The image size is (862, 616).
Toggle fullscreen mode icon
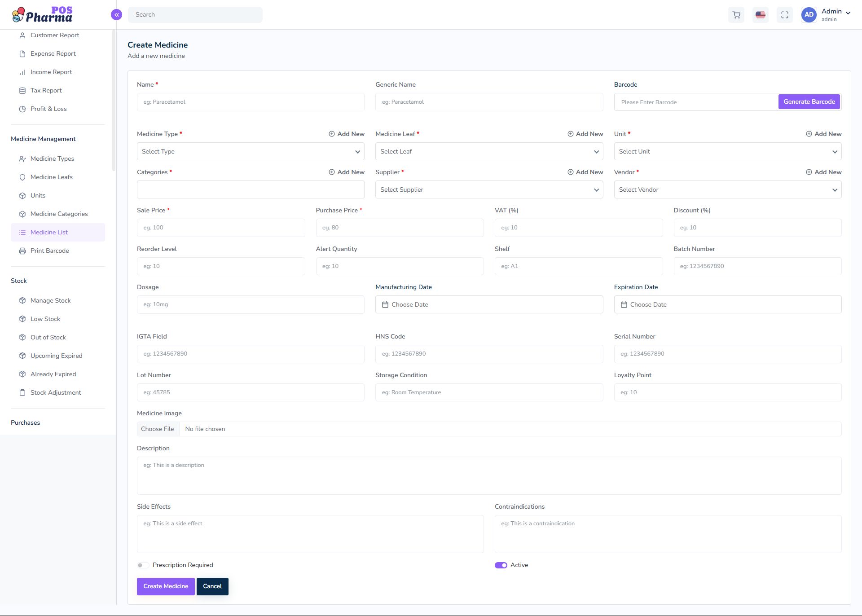(x=785, y=15)
